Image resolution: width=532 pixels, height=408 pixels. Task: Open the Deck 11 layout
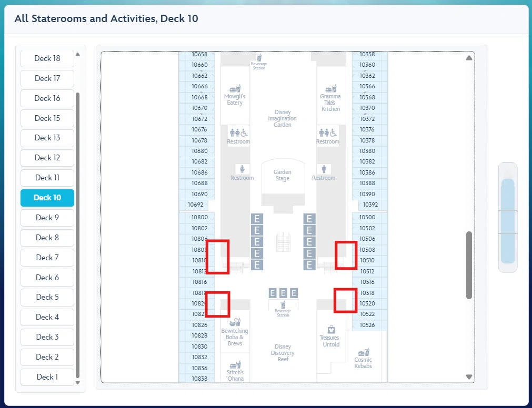47,178
